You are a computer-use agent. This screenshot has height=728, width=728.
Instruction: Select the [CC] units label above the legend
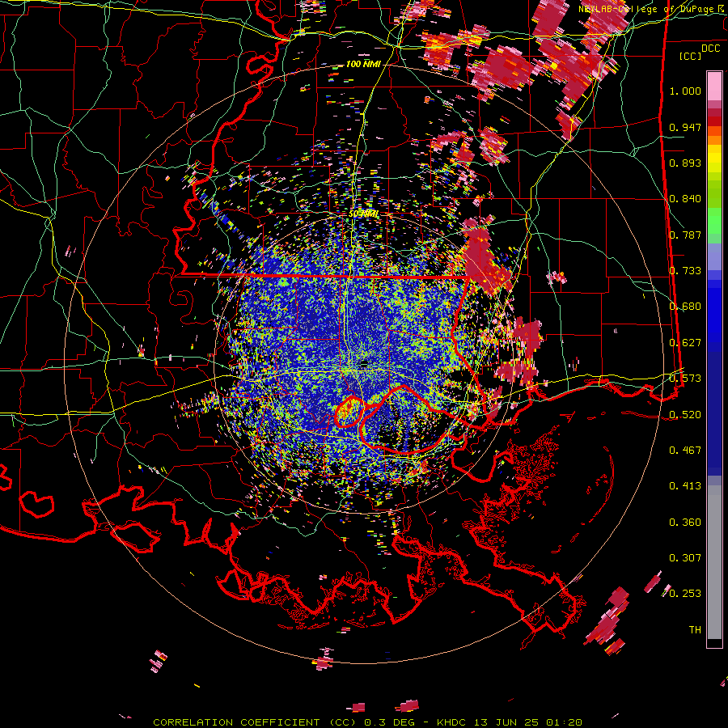coord(691,56)
